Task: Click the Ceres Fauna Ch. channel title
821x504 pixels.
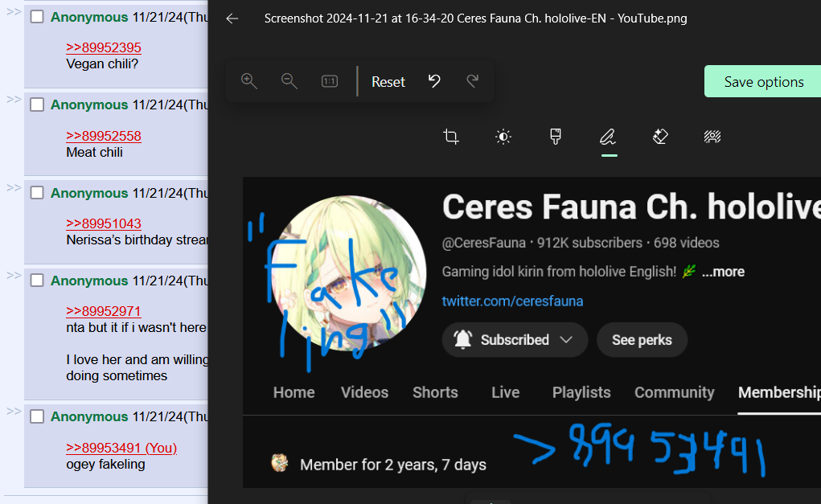Action: [631, 207]
